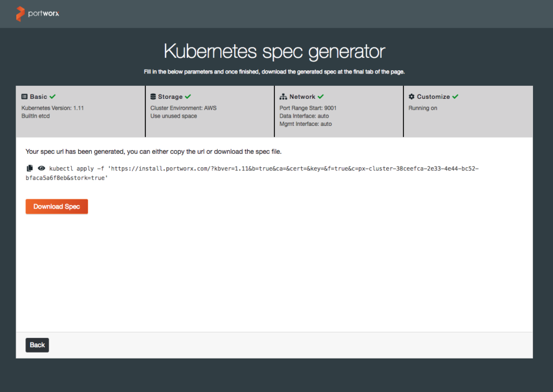Image resolution: width=553 pixels, height=392 pixels.
Task: Click the green checkmark next to Basic
Action: tap(52, 97)
